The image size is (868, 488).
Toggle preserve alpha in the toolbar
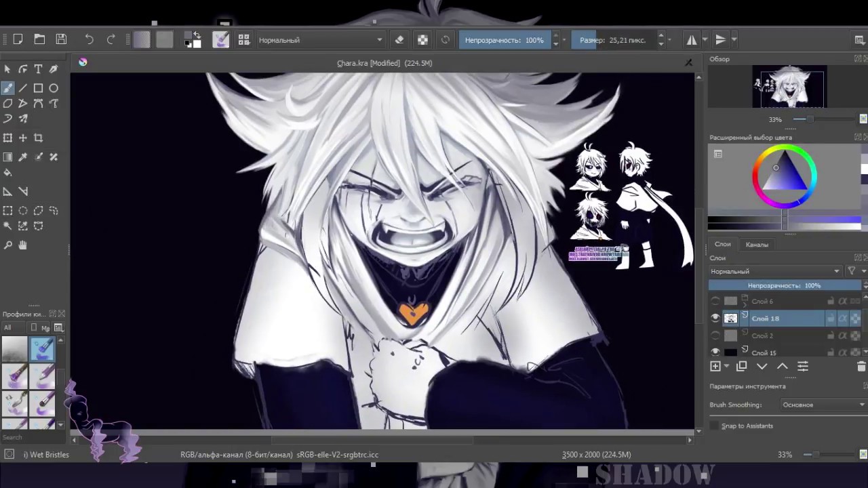pyautogui.click(x=422, y=40)
